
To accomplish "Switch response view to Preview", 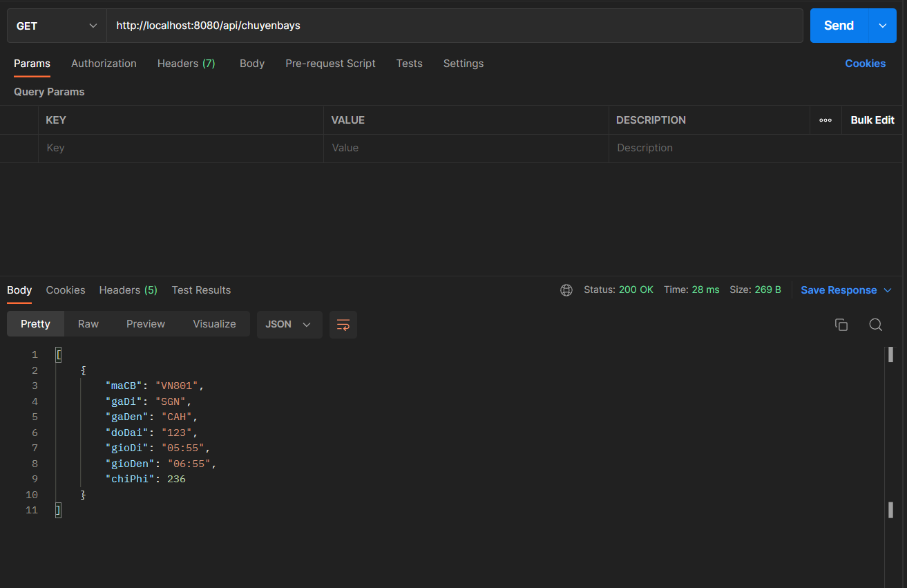I will [x=146, y=324].
